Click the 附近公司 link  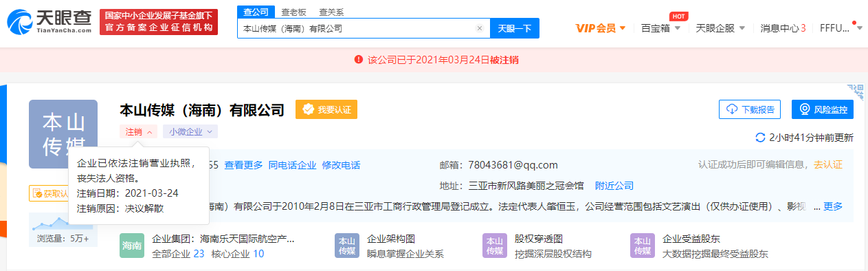click(614, 186)
